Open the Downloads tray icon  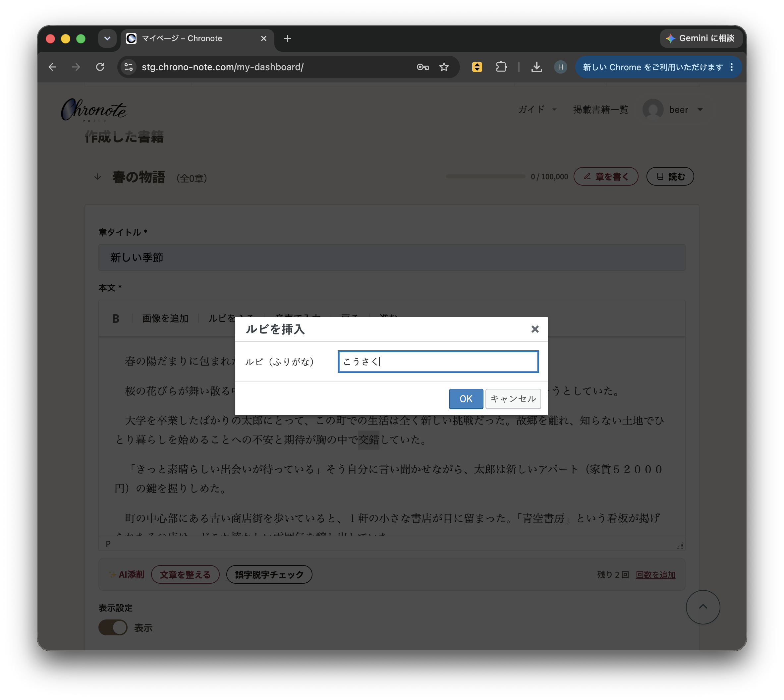(536, 67)
